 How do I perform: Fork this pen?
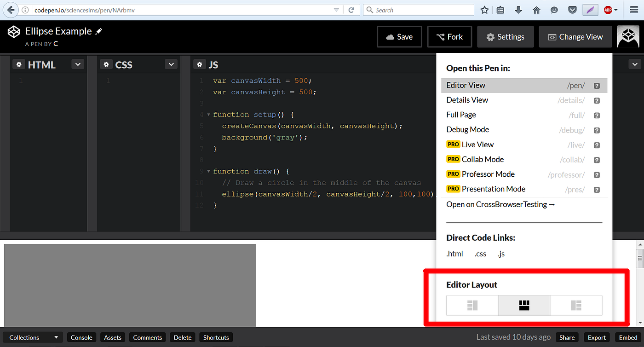[449, 36]
